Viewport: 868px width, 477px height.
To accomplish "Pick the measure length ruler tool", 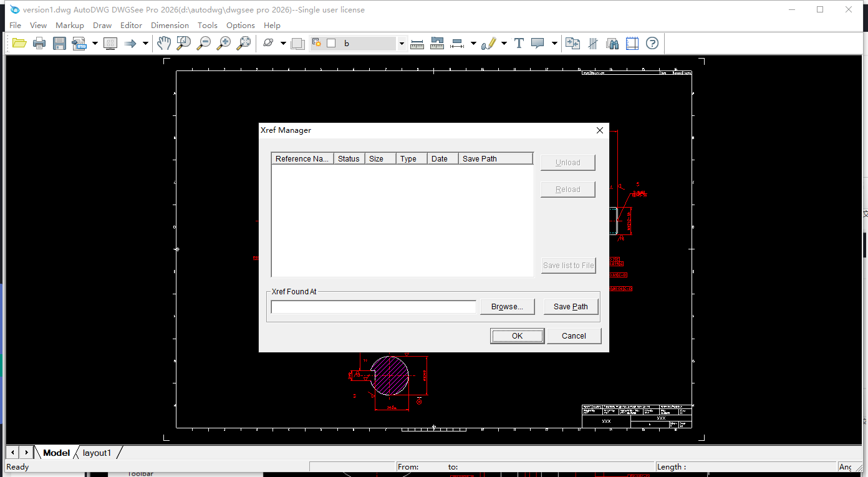I will [418, 43].
